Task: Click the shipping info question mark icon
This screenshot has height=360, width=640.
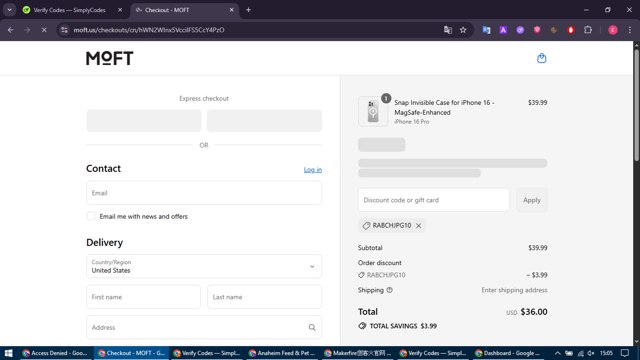Action: (x=389, y=290)
